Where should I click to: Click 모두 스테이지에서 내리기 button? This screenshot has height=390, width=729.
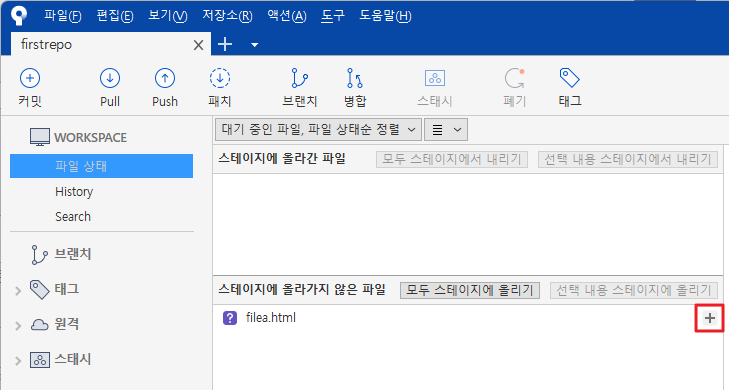click(452, 159)
